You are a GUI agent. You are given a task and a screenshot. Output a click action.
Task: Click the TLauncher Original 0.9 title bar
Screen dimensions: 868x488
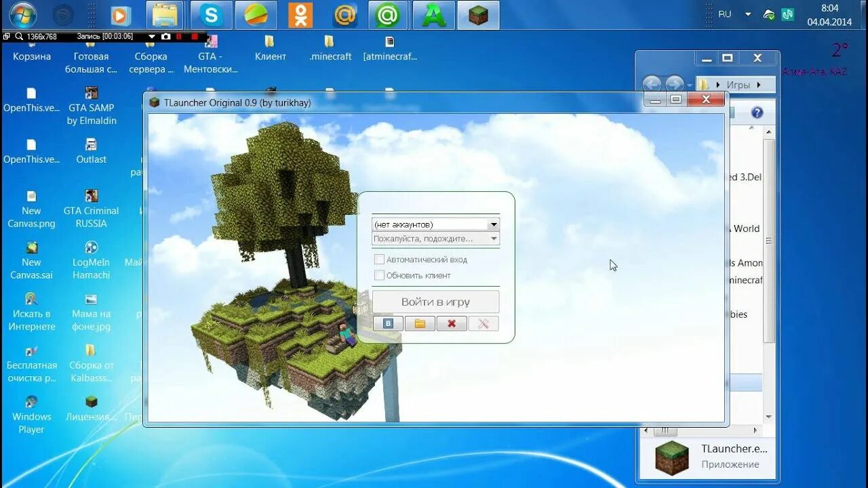coord(393,102)
